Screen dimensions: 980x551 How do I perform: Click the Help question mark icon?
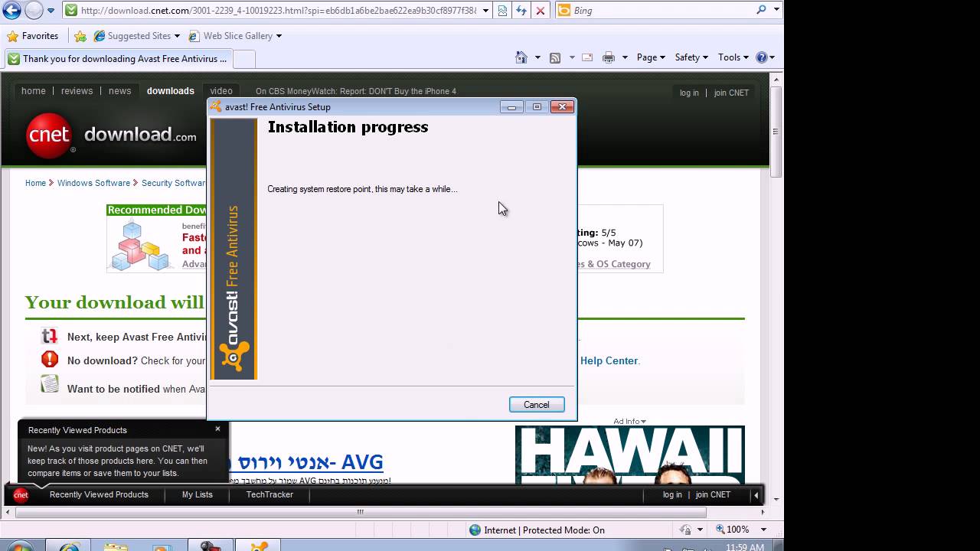pyautogui.click(x=762, y=57)
